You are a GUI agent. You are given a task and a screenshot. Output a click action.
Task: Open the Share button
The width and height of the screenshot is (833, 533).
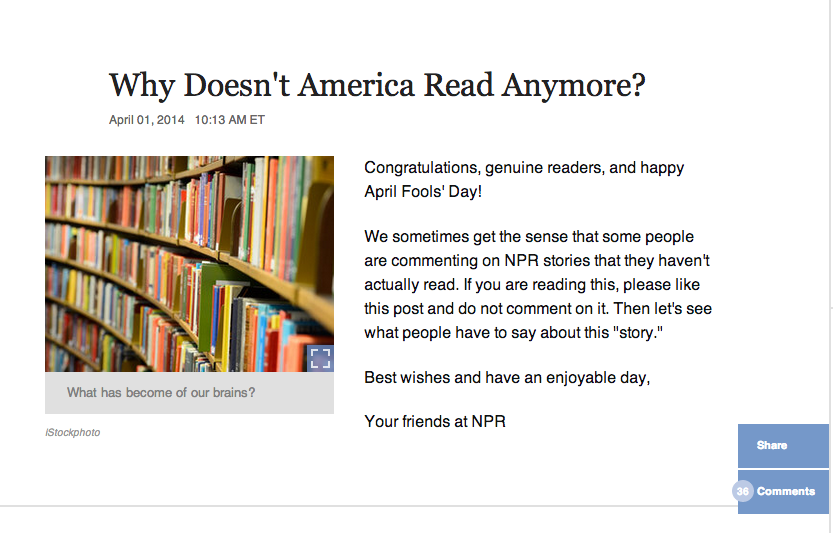pos(772,445)
